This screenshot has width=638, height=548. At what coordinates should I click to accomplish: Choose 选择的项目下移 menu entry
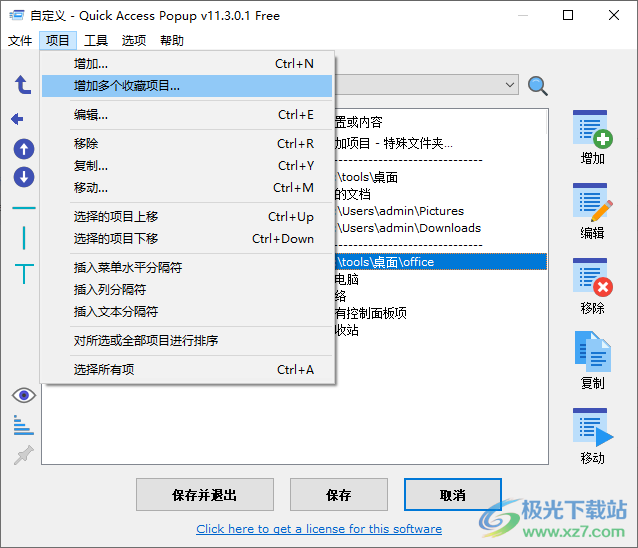(187, 238)
